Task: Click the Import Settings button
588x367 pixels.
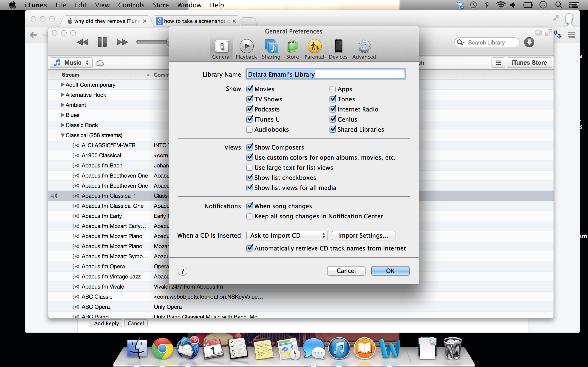Action: point(363,235)
